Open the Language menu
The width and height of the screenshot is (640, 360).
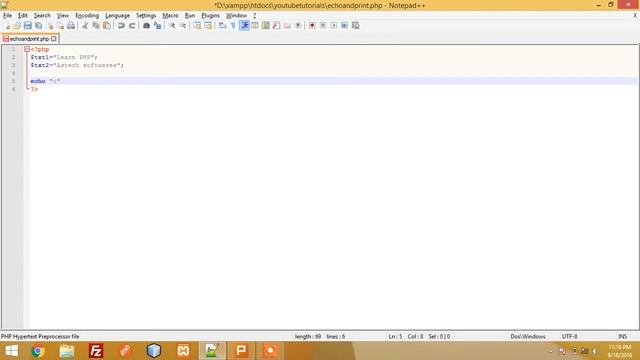(118, 16)
